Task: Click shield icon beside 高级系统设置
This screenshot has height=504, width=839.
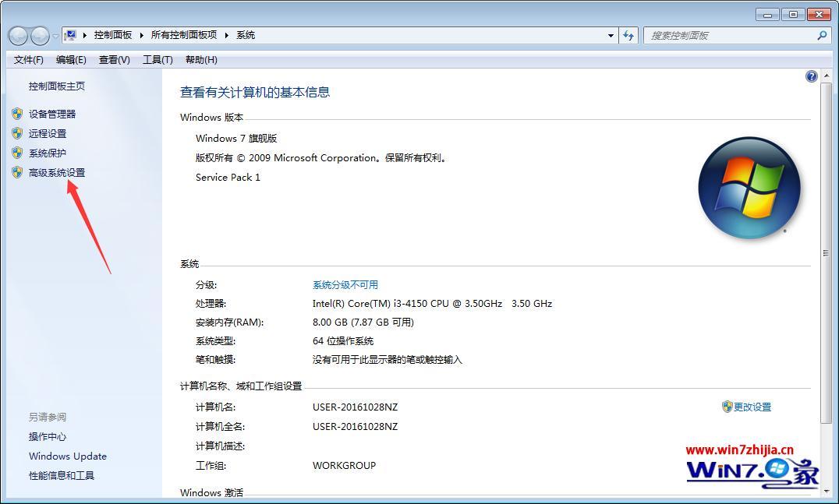Action: [x=17, y=172]
